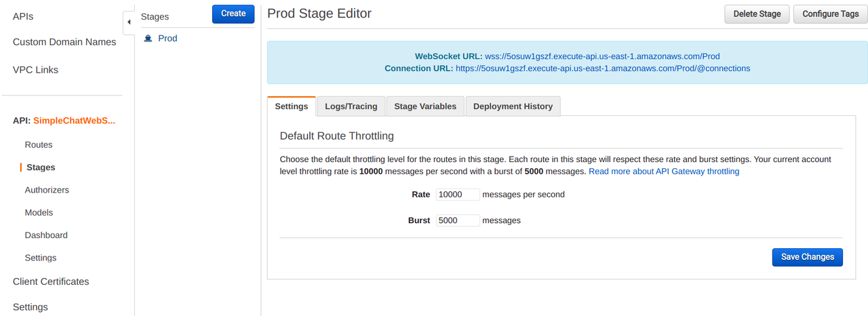Switch to the Logs/Tracing tab

(x=351, y=106)
